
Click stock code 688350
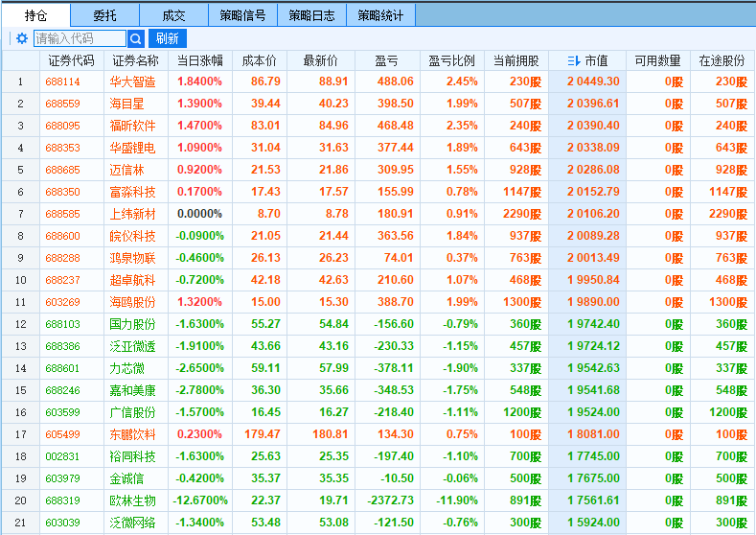pos(62,192)
